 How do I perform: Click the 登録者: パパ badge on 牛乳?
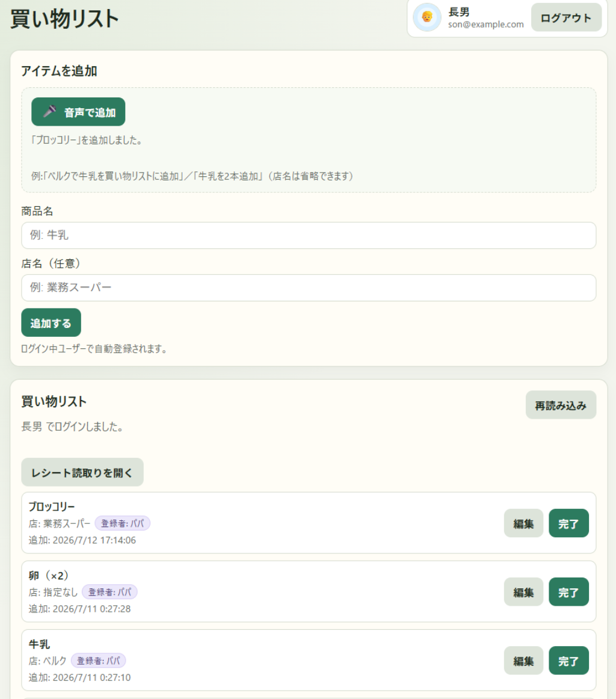tap(99, 661)
